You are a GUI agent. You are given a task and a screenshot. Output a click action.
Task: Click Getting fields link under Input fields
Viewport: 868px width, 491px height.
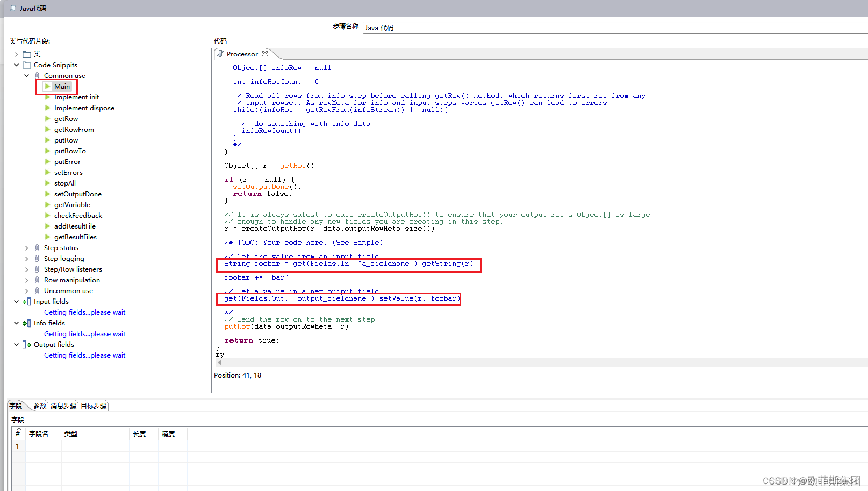[x=84, y=312]
